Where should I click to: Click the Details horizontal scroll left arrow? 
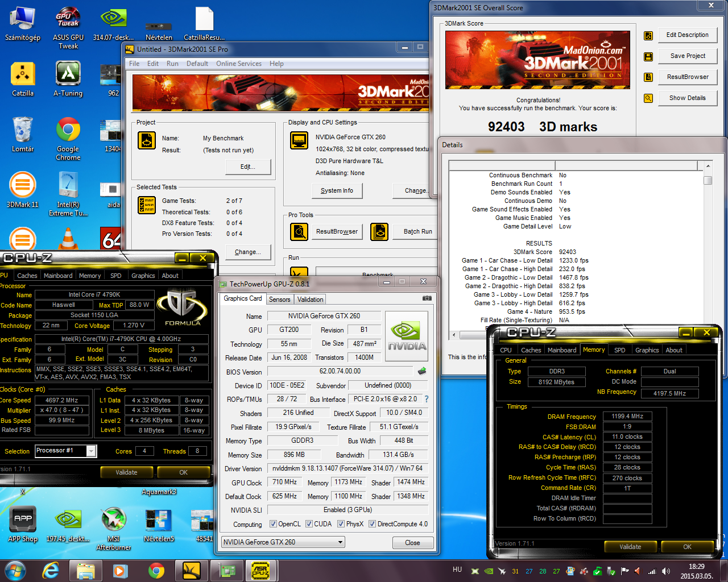click(x=453, y=335)
